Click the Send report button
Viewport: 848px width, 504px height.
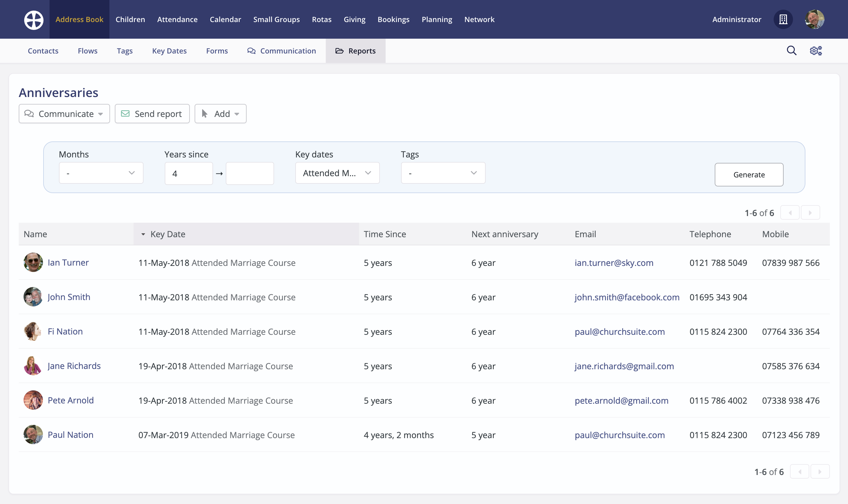tap(152, 114)
